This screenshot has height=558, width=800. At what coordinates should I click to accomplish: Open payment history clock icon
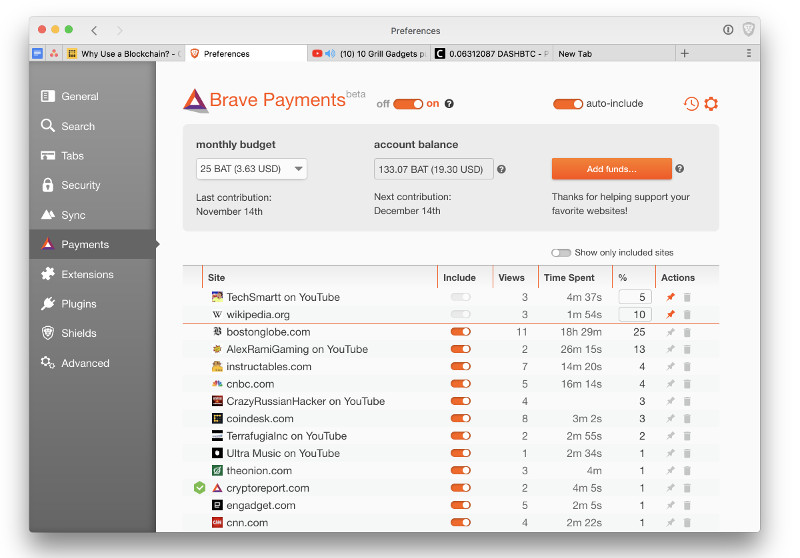691,104
